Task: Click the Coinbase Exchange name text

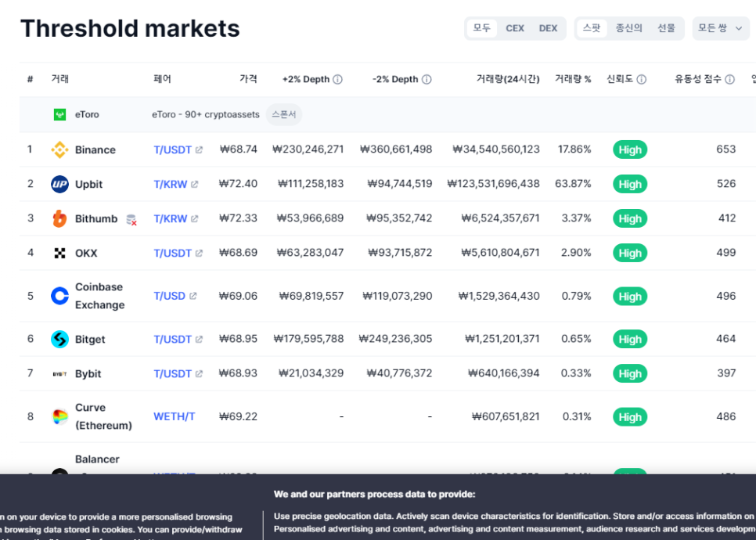Action: click(100, 296)
